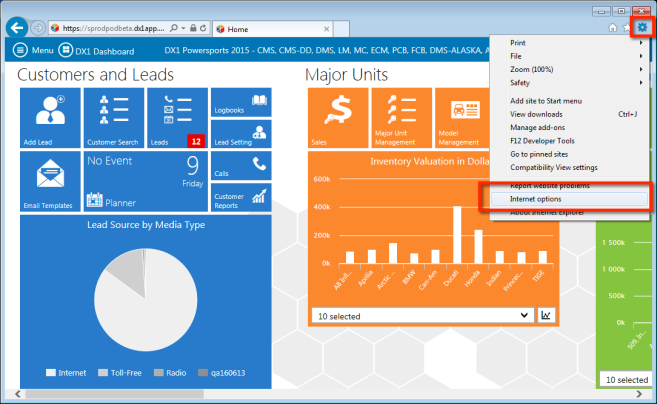
Task: Toggle the Internet legend entry
Action: [66, 373]
